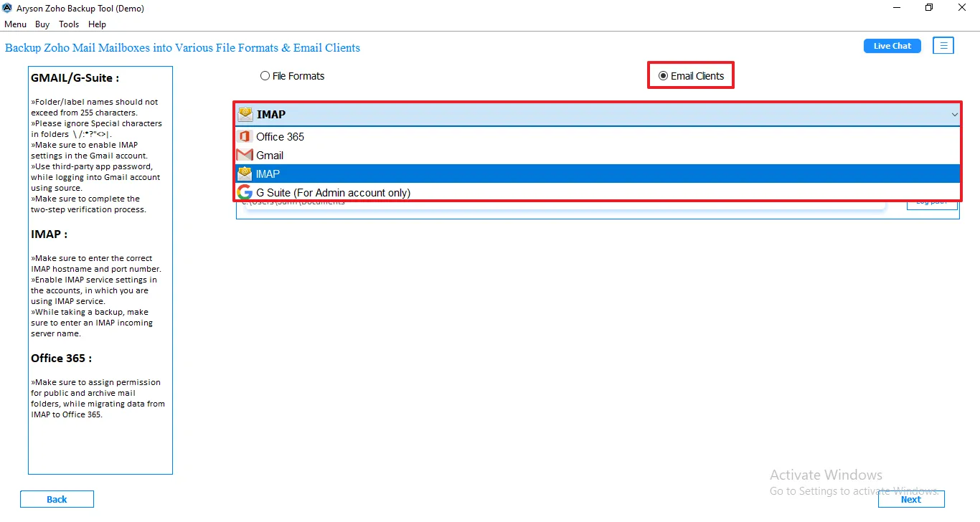The image size is (980, 522).
Task: Choose G Suite (For Admin account only)
Action: point(598,192)
